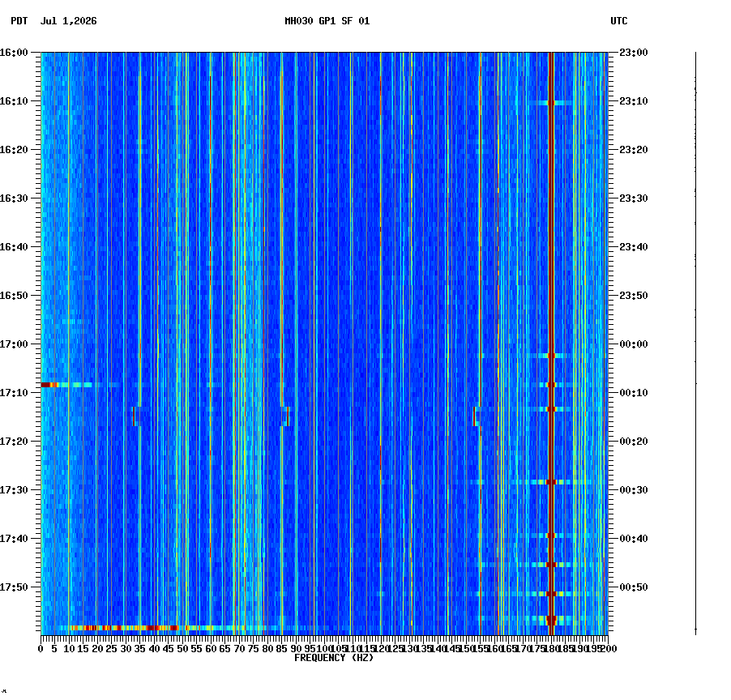Click the 0 Hz frequency axis label
731x700 pixels.
pyautogui.click(x=41, y=649)
